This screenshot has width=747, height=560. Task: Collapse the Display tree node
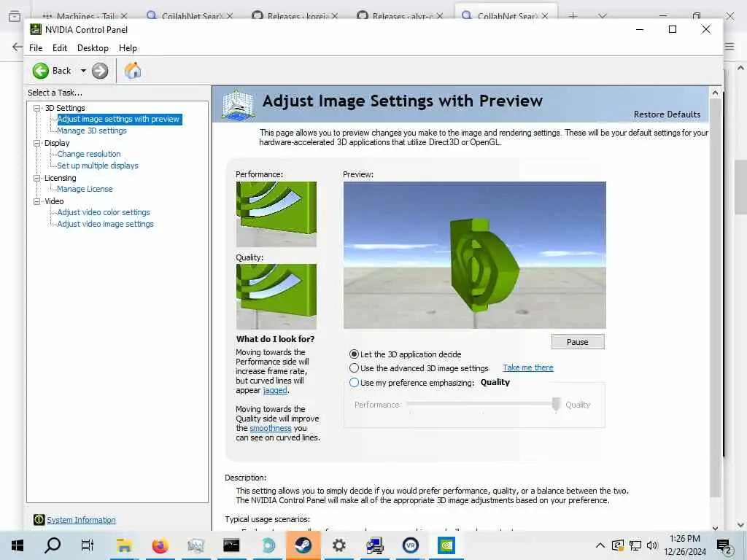(x=36, y=143)
